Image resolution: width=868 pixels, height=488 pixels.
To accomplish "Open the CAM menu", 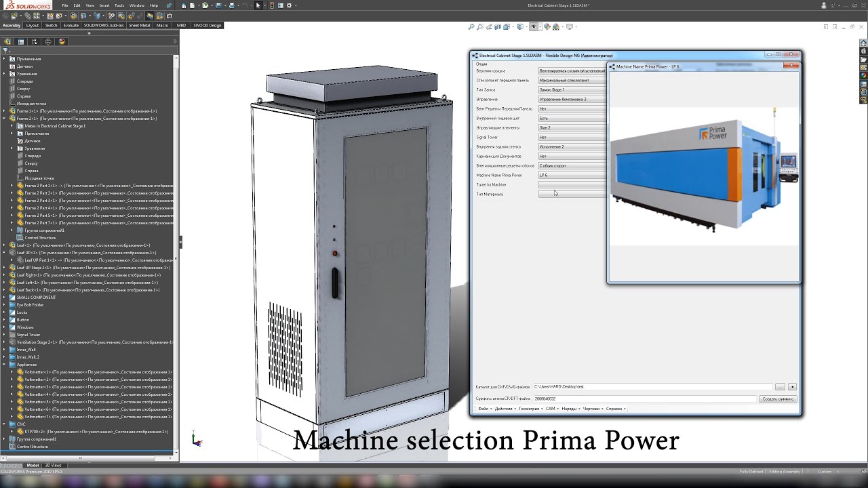I will coord(551,409).
